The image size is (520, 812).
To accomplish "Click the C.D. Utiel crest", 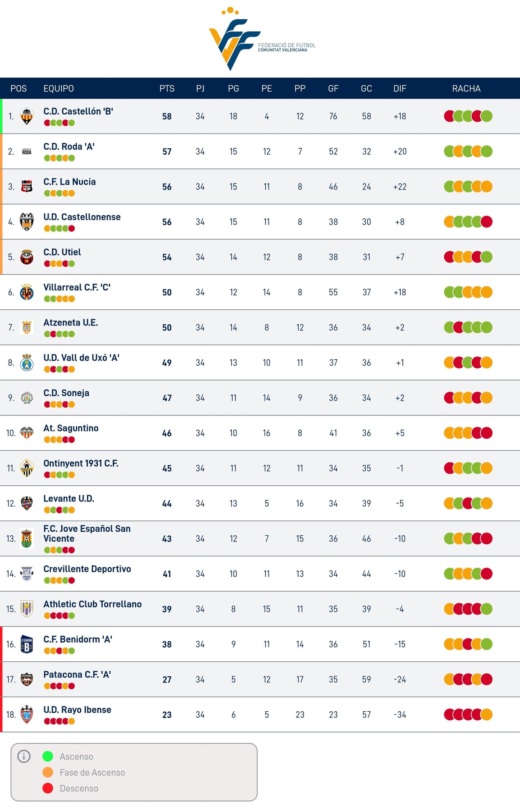I will tap(27, 257).
